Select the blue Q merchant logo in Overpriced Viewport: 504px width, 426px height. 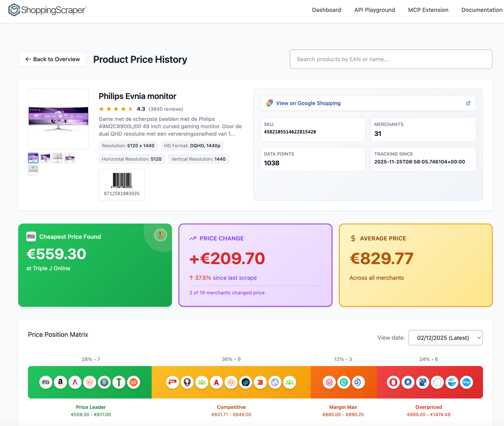408,382
